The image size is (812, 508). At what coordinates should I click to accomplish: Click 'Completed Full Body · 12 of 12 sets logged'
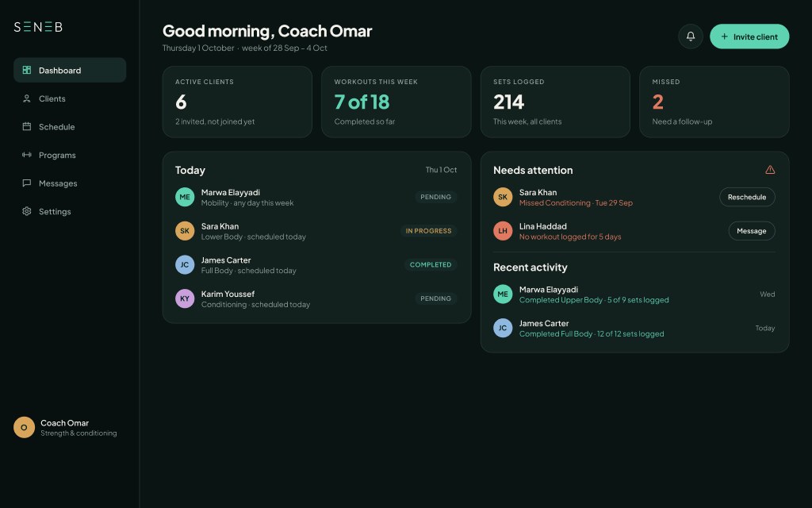coord(592,334)
